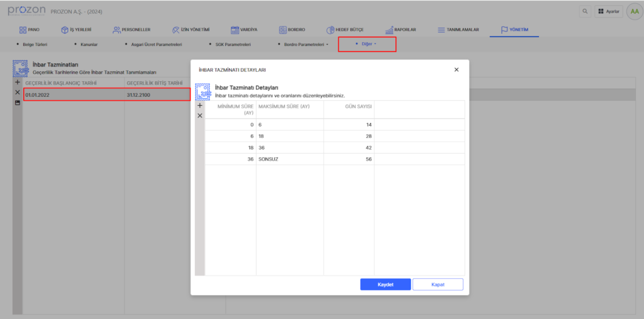
Task: Switch to the Vardiya tab
Action: (244, 30)
